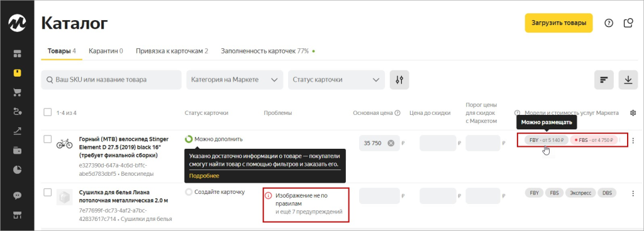
Task: Switch to the Карантин 0 tab
Action: pyautogui.click(x=106, y=51)
